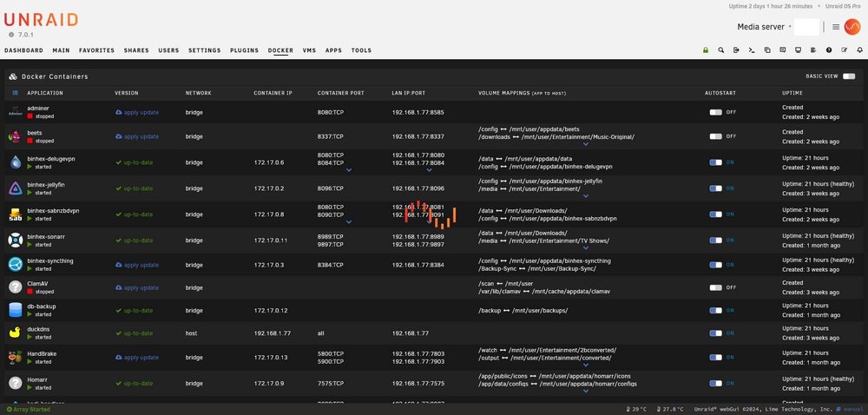Click the db-backup database icon

[x=15, y=310]
